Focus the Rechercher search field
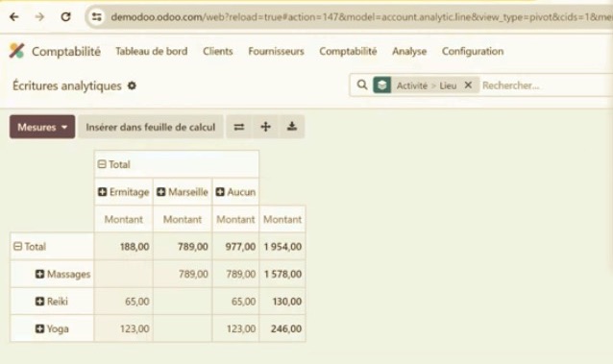The height and width of the screenshot is (364, 613). [x=547, y=85]
